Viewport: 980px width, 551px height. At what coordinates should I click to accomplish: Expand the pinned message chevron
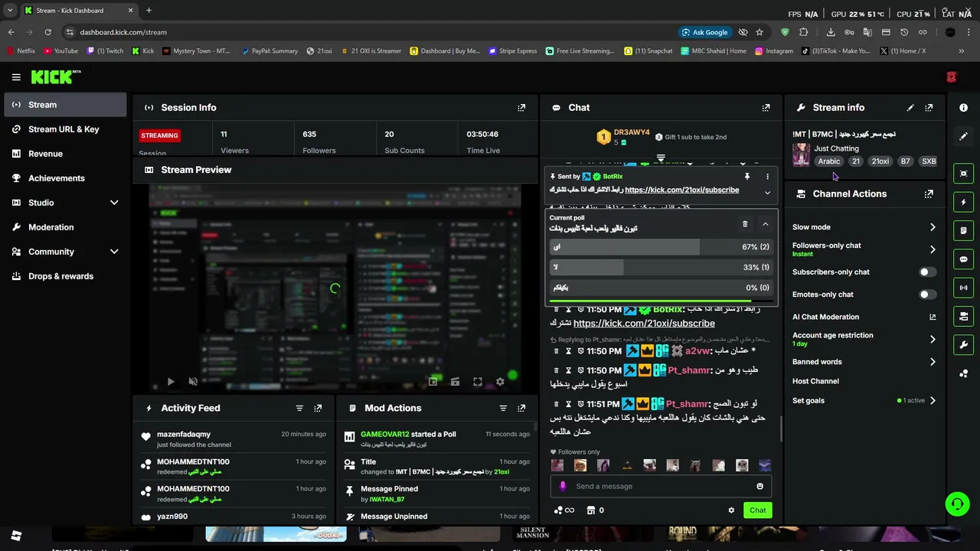coord(767,193)
